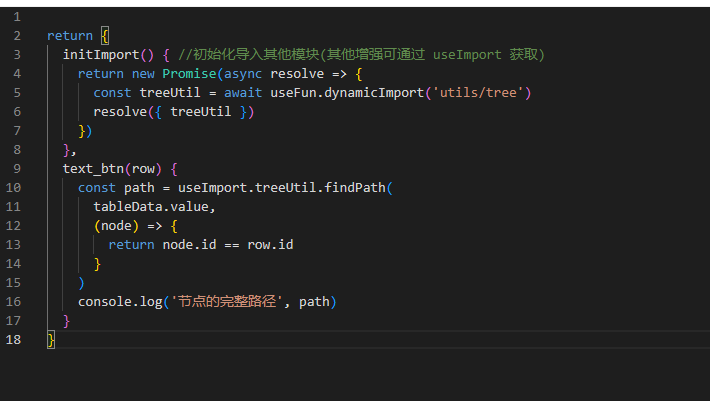Click the useImport word in the comment
Screen dimensions: 710x401
pyautogui.click(x=463, y=55)
